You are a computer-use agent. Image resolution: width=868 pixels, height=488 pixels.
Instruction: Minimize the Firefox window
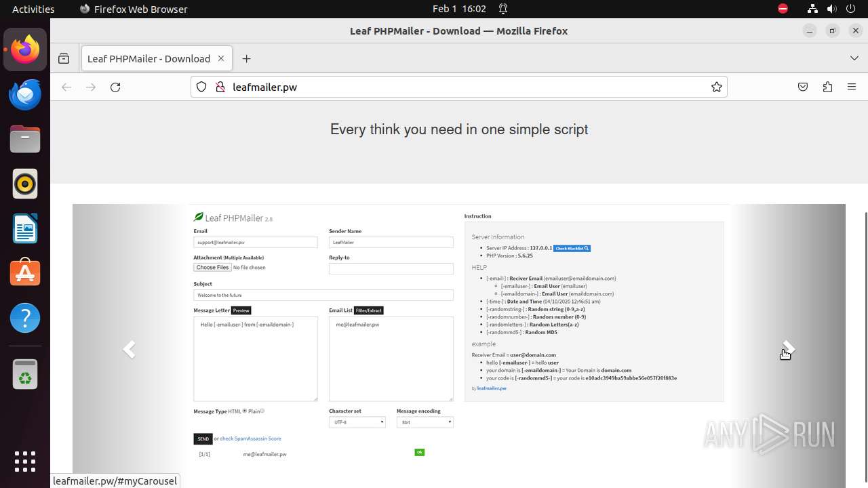(x=809, y=30)
